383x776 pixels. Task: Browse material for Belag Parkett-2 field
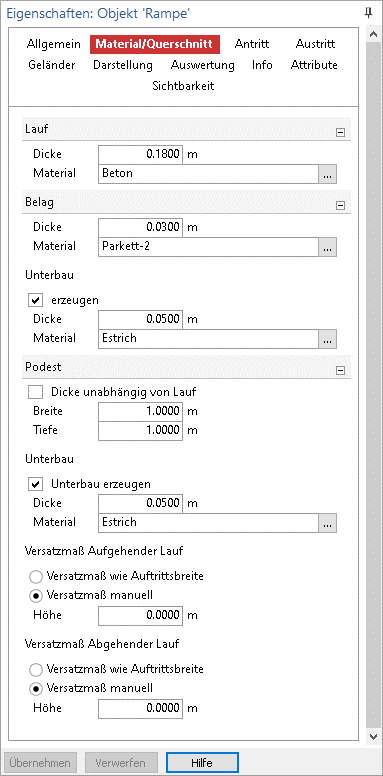328,246
